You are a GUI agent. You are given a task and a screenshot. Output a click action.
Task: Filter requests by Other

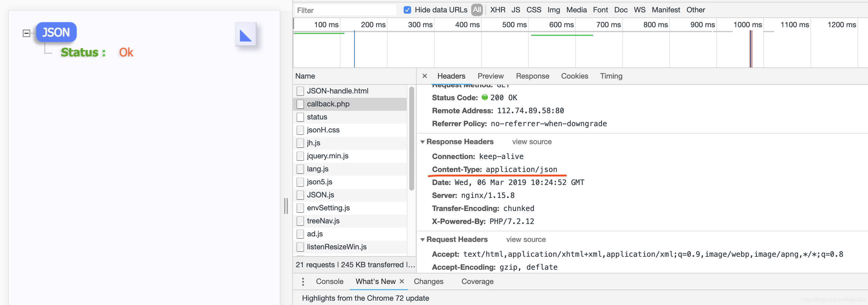click(x=696, y=10)
